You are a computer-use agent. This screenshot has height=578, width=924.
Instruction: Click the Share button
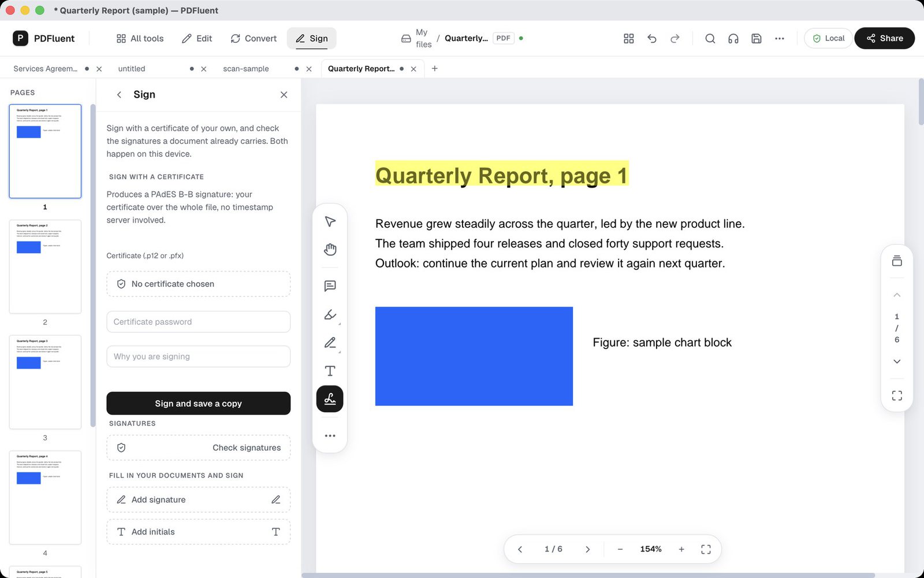click(884, 39)
